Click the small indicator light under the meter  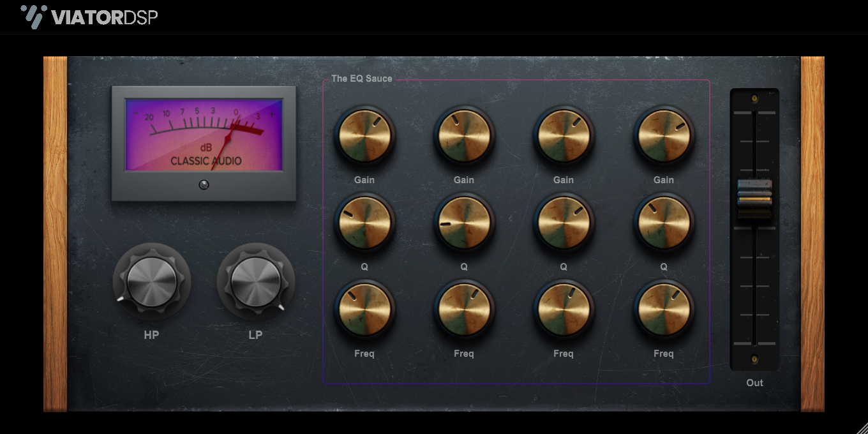click(204, 185)
